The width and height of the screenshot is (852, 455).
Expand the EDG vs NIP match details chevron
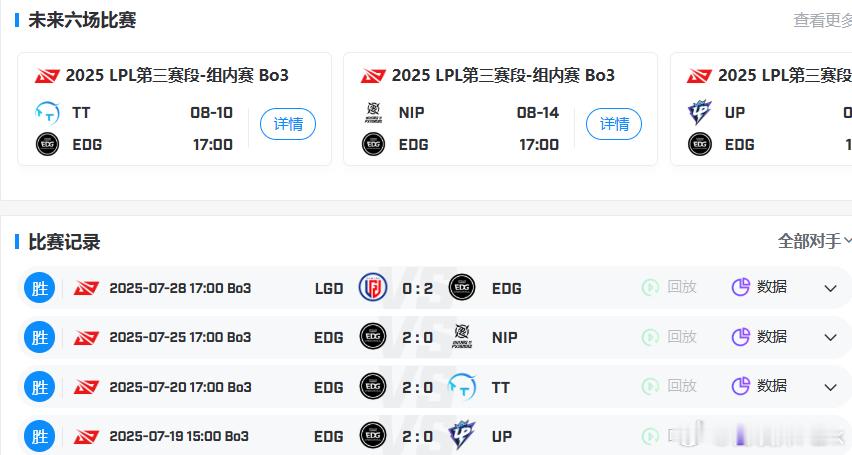830,338
